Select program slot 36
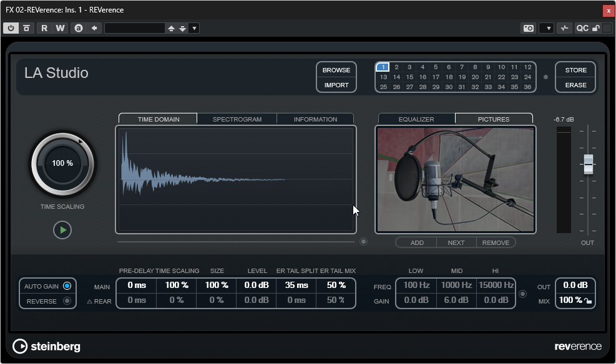This screenshot has height=364, width=616. coord(527,87)
